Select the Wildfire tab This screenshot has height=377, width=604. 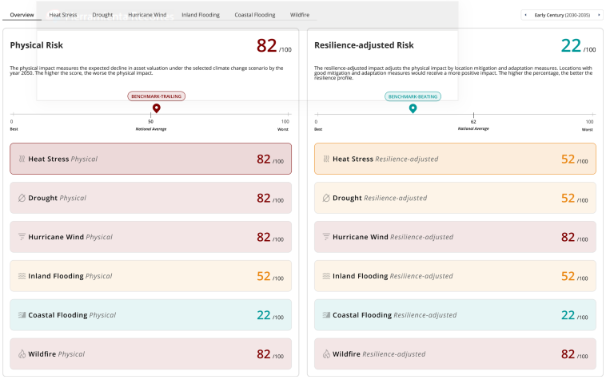[x=300, y=15]
